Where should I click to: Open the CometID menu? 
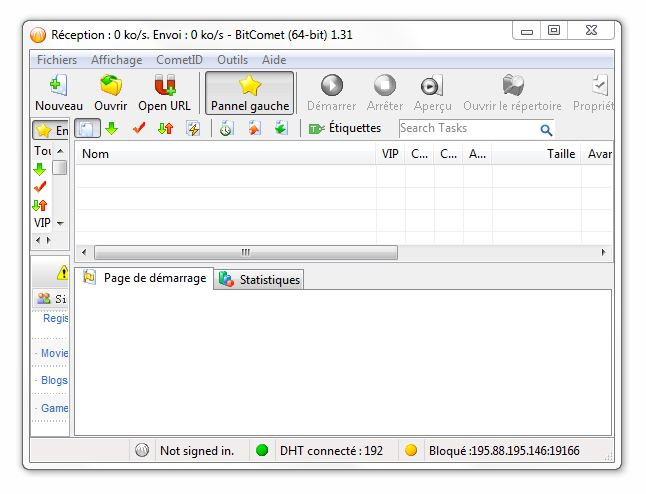coord(179,60)
